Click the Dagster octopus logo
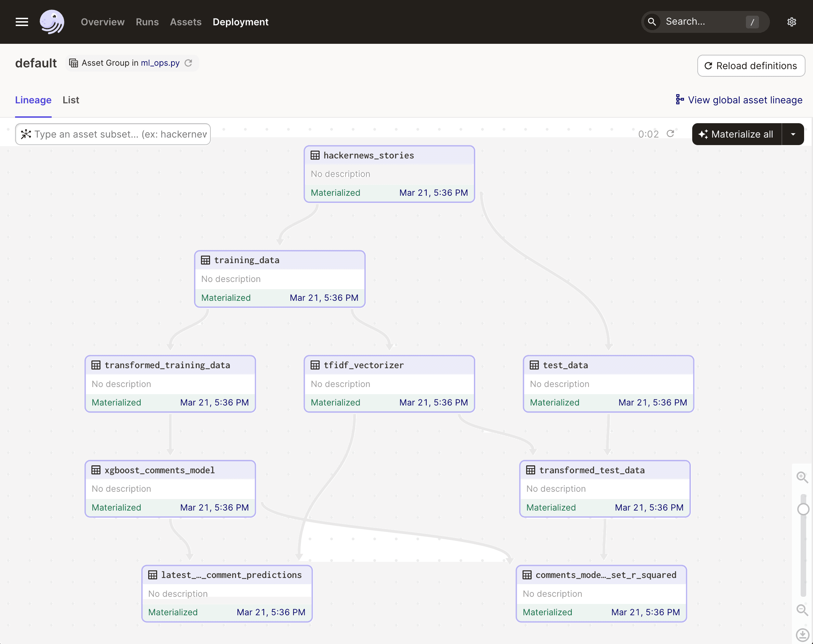Screen dimensions: 813x644 pos(52,22)
